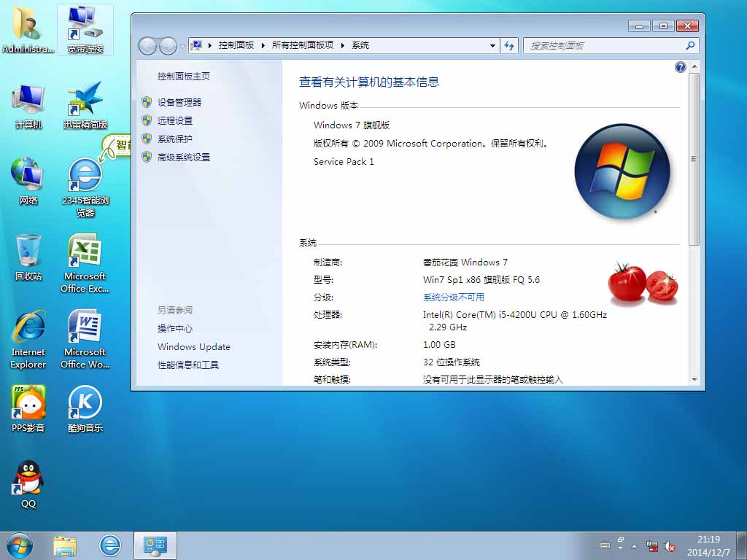Click the Intel Core i5-4200U processor value
The height and width of the screenshot is (560, 747).
pos(514,321)
